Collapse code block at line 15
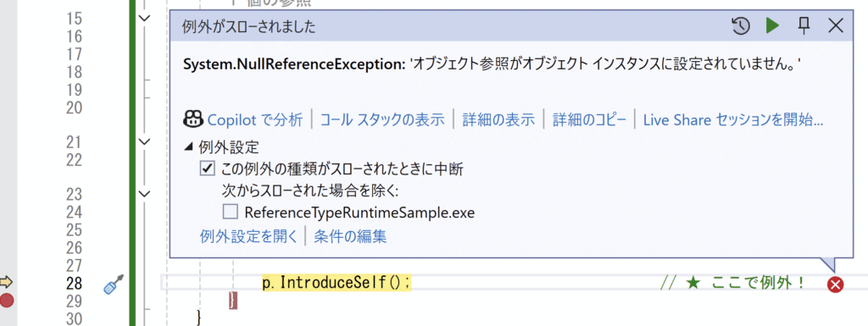 144,19
